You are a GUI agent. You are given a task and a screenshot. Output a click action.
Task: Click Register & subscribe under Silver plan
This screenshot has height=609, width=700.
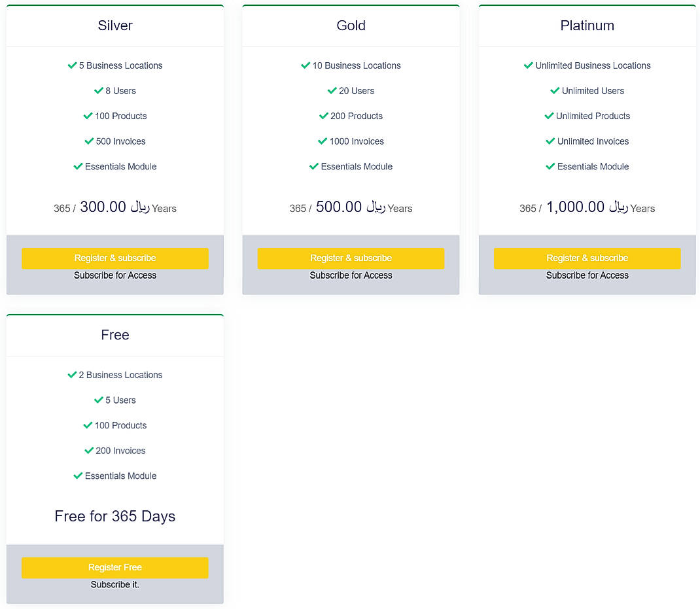pos(115,258)
